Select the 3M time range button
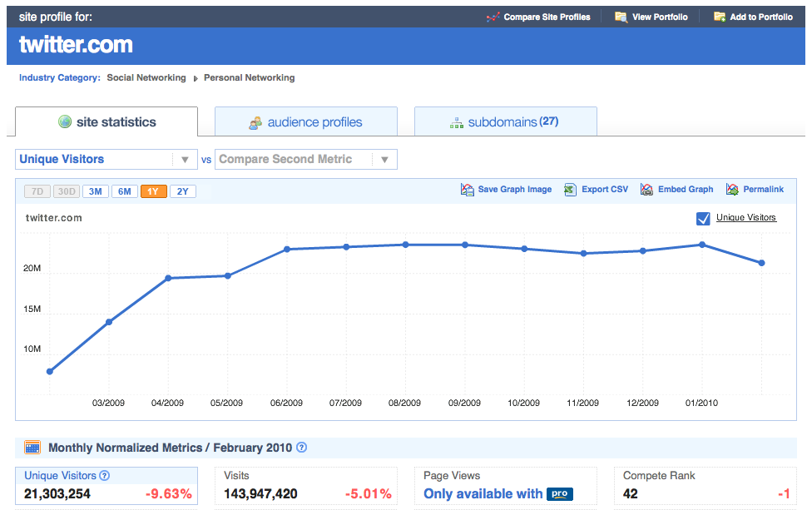 point(96,191)
